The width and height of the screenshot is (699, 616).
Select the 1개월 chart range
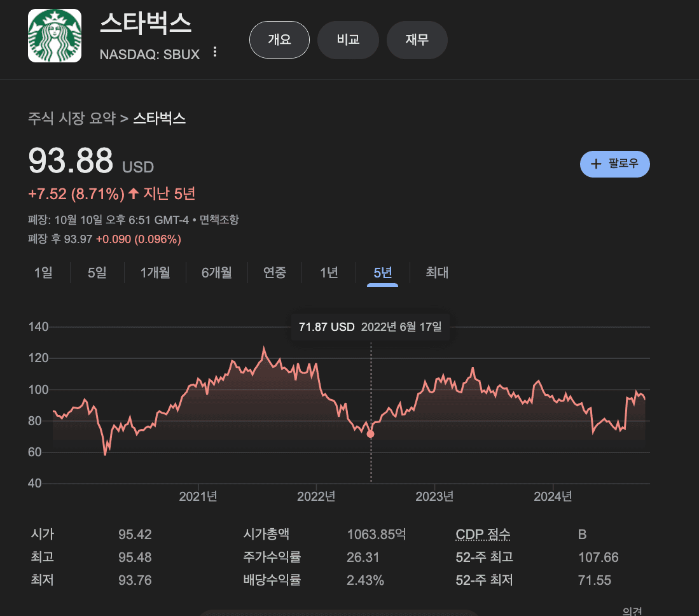[155, 272]
